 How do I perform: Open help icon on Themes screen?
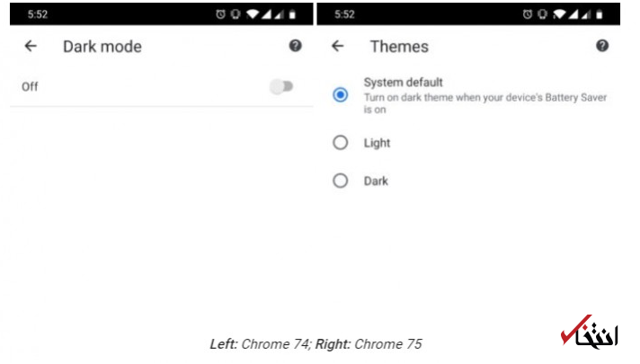click(602, 46)
